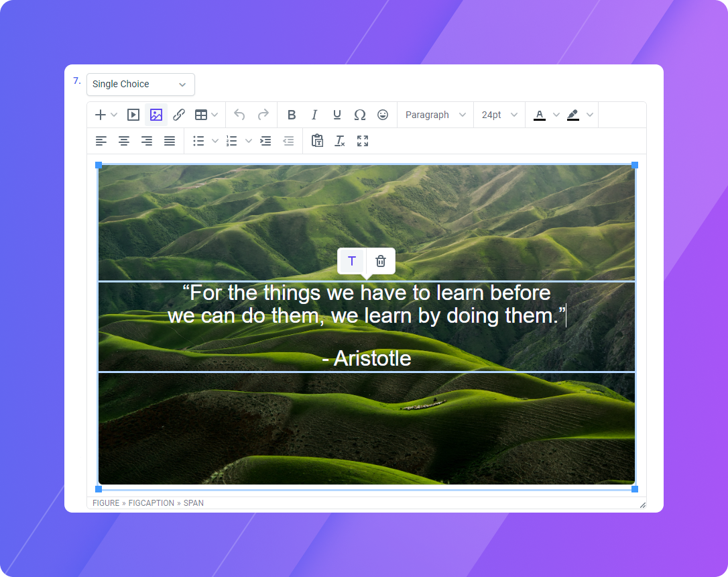The height and width of the screenshot is (577, 728).
Task: Select SPAN in the element breadcrumb
Action: click(x=194, y=503)
